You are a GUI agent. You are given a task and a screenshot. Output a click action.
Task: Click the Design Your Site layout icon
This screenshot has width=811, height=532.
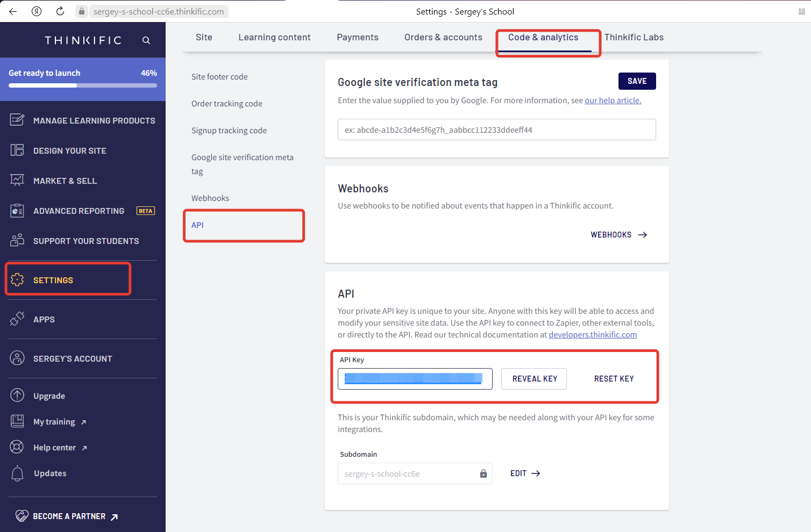pyautogui.click(x=17, y=150)
